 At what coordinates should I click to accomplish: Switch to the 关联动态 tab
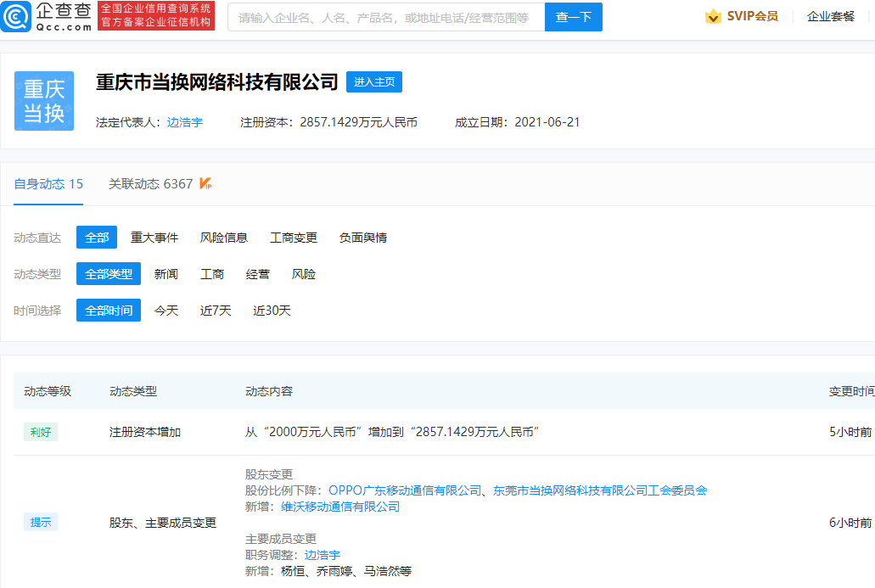[x=150, y=184]
